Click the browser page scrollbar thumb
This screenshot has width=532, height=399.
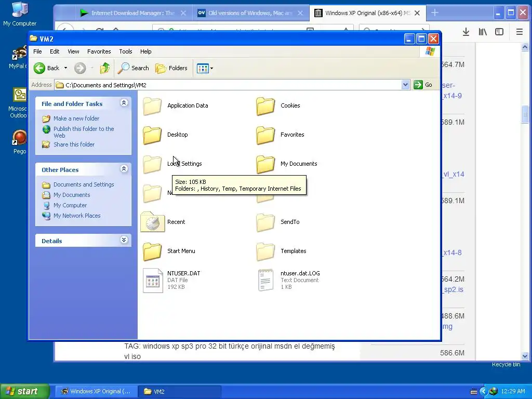pyautogui.click(x=525, y=114)
